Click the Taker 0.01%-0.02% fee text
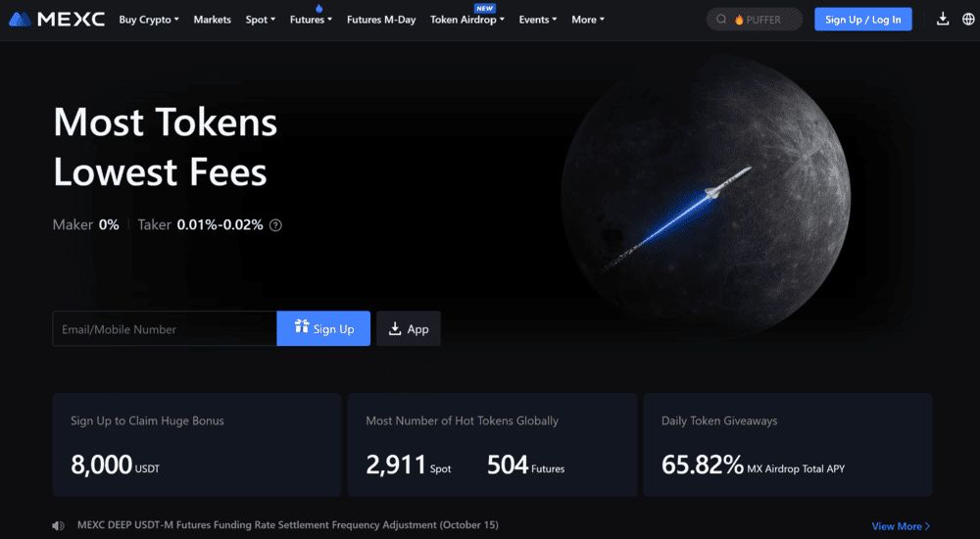This screenshot has width=980, height=539. (x=200, y=225)
